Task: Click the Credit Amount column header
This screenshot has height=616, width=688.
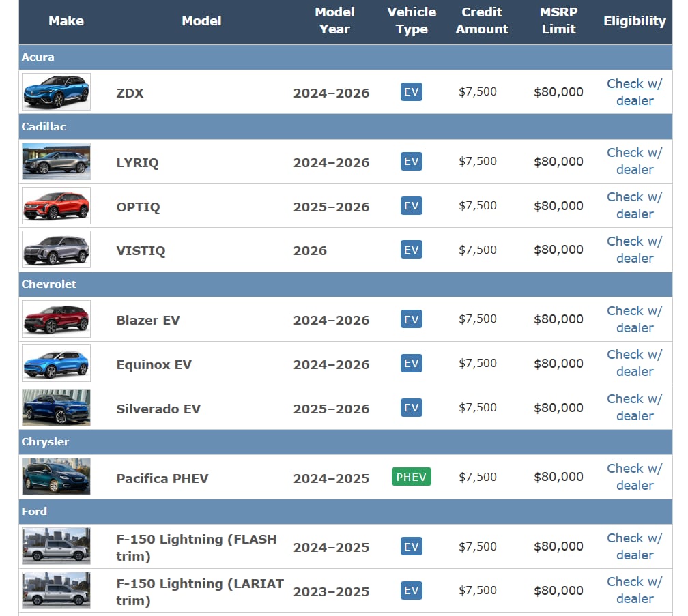Action: 482,21
